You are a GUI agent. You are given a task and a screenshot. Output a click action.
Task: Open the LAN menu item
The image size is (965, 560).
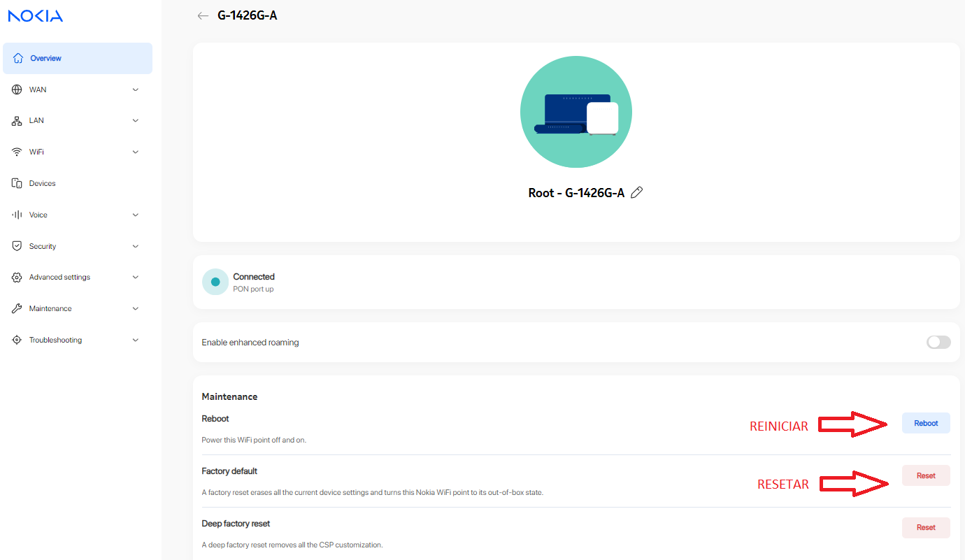(78, 120)
